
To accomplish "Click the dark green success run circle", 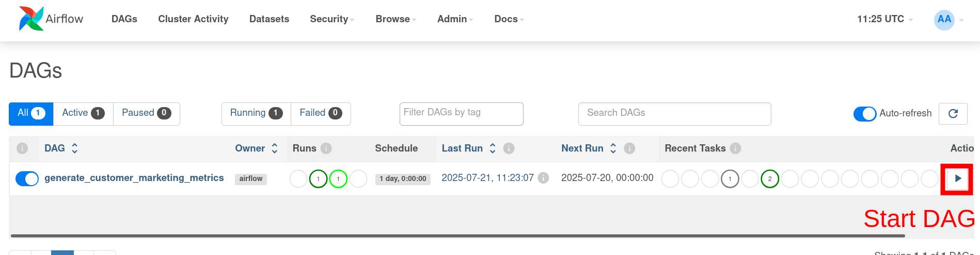I will pyautogui.click(x=319, y=179).
